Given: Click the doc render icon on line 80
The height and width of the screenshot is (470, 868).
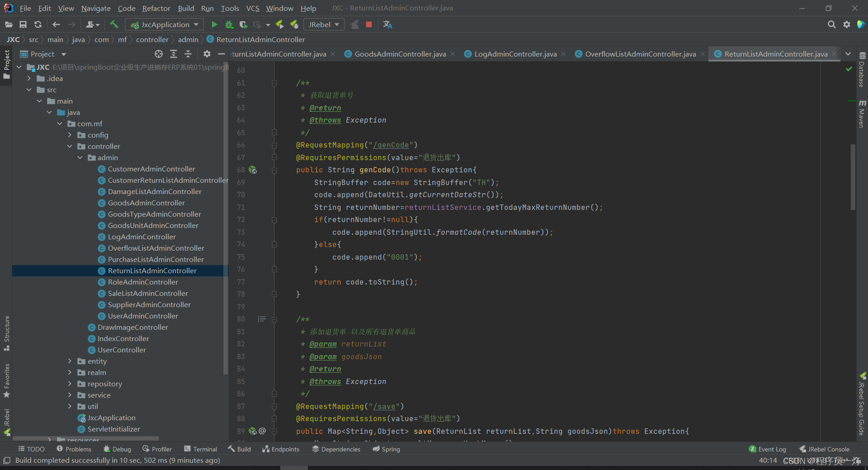Looking at the screenshot, I should pyautogui.click(x=262, y=319).
